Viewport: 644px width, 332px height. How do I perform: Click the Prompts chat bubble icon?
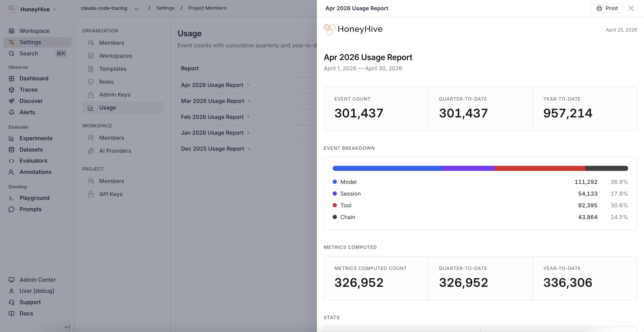point(11,209)
